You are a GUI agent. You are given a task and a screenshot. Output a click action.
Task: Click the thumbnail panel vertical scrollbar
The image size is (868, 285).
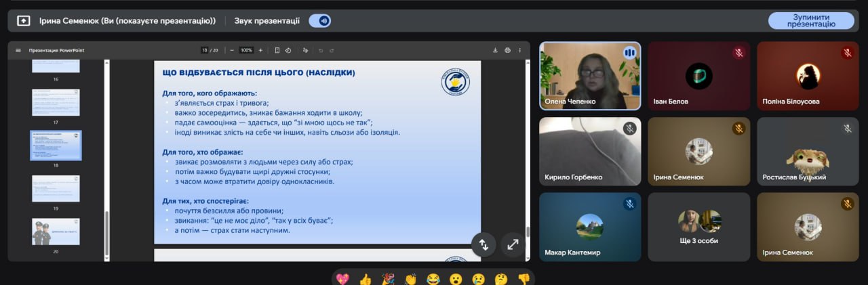(x=106, y=156)
